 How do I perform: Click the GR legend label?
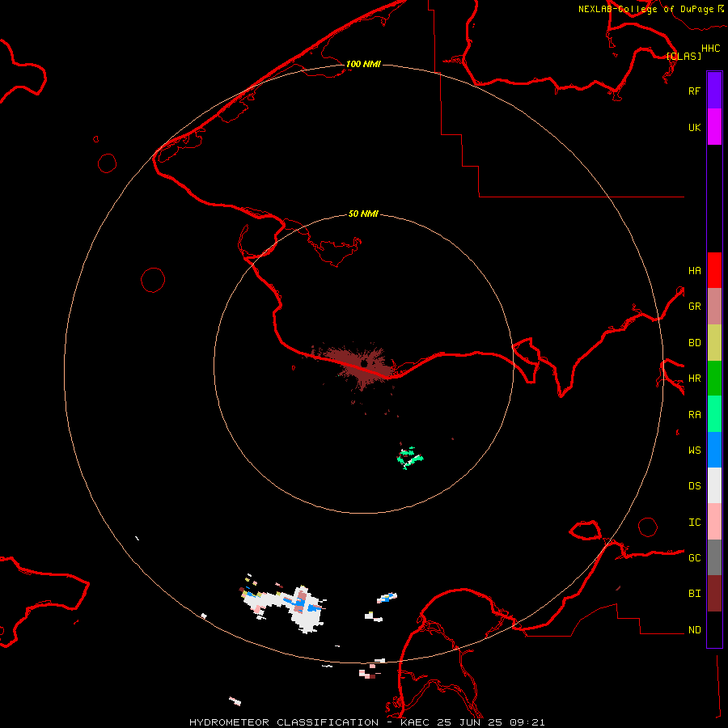coord(694,306)
